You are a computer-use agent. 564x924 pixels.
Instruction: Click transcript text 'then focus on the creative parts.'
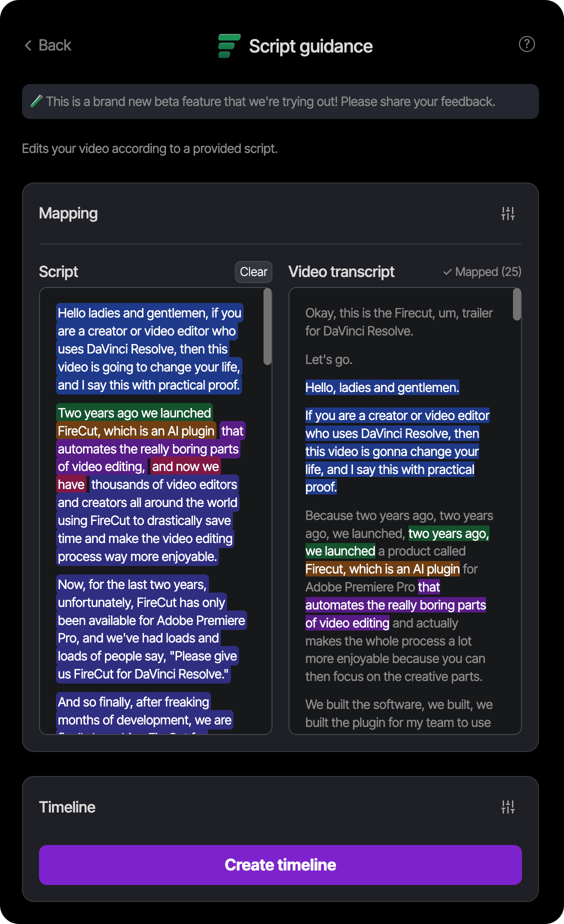(394, 676)
